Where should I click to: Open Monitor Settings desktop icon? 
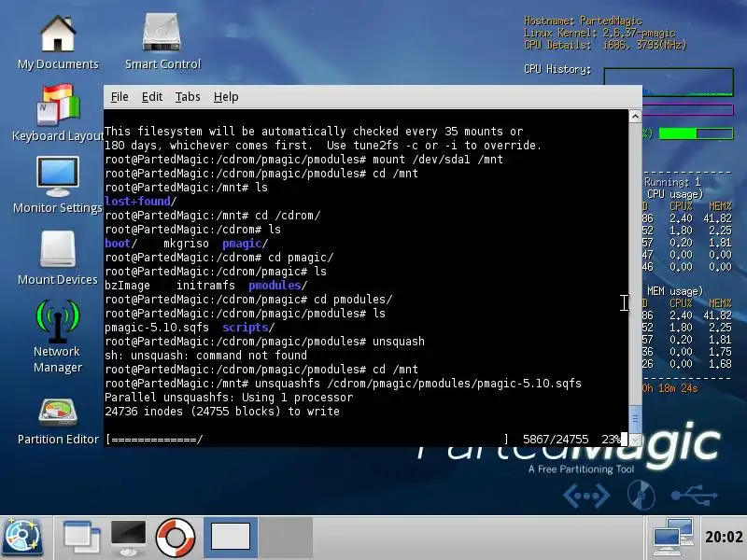pos(58,185)
